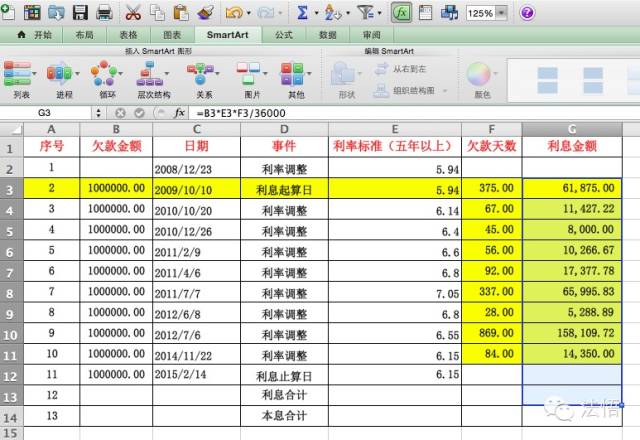Select cell containing 利息起算日
The height and width of the screenshot is (440, 640).
pyautogui.click(x=284, y=189)
